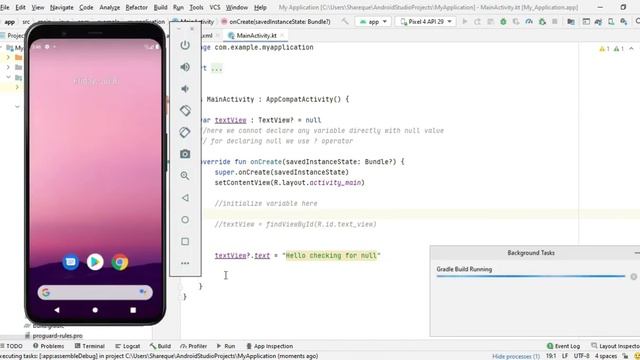Click the Debug app bug icon
The height and width of the screenshot is (360, 640).
click(x=503, y=22)
